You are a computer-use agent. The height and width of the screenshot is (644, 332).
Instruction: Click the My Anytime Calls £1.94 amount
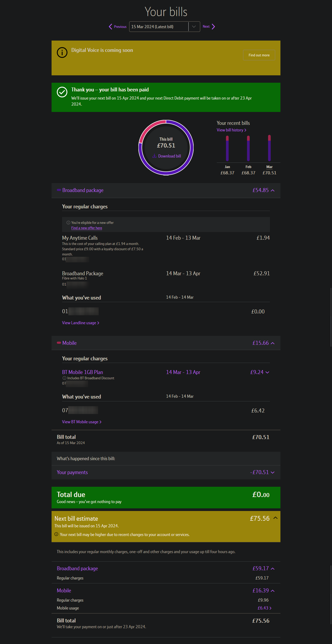[263, 238]
